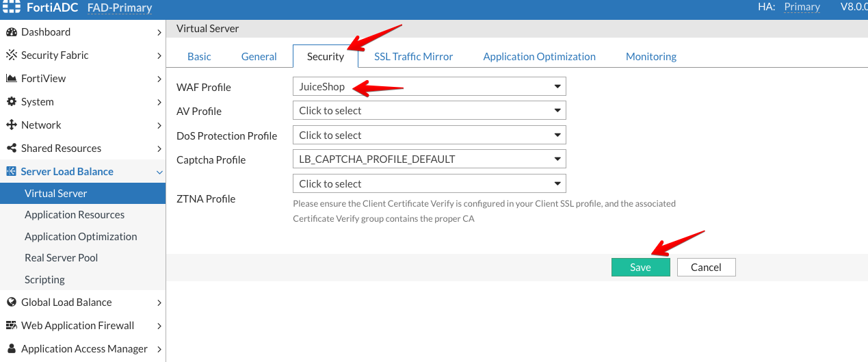Open Real Server Pool in sidebar
Image resolution: width=868 pixels, height=362 pixels.
61,258
